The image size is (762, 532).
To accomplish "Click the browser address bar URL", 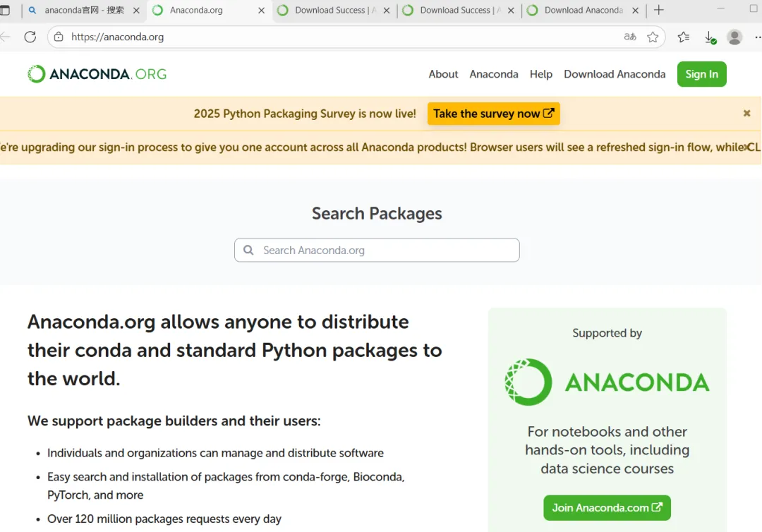I will tap(118, 37).
